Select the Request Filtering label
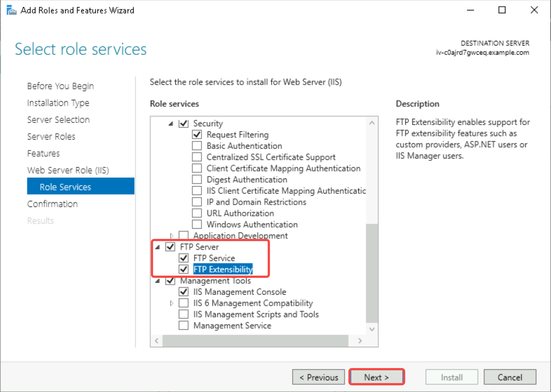The width and height of the screenshot is (551, 392). [x=238, y=135]
